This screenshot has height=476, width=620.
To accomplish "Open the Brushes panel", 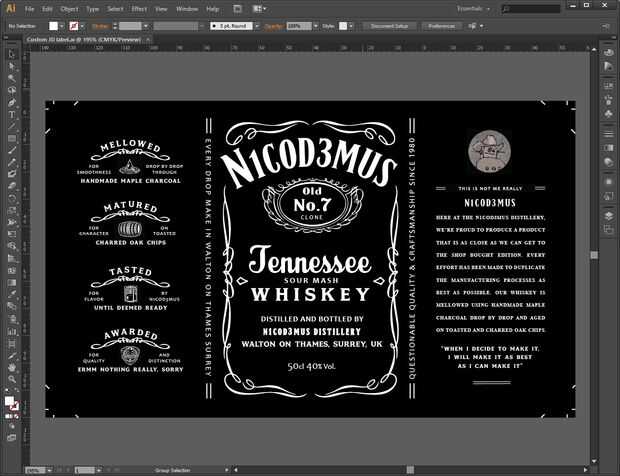I will click(x=609, y=100).
